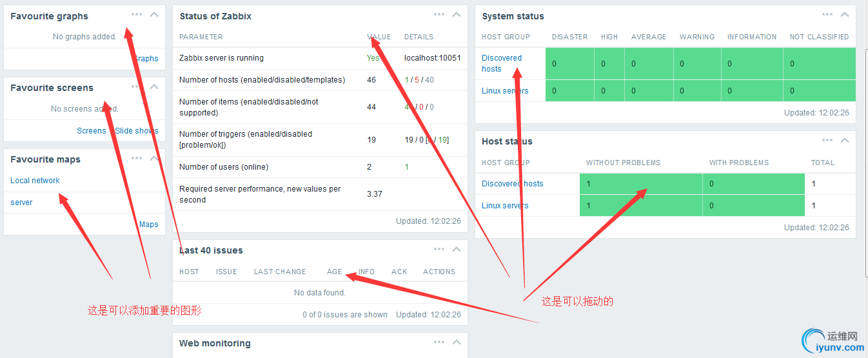Click Without problems cell for Linux servers
868x358 pixels.
coord(641,206)
